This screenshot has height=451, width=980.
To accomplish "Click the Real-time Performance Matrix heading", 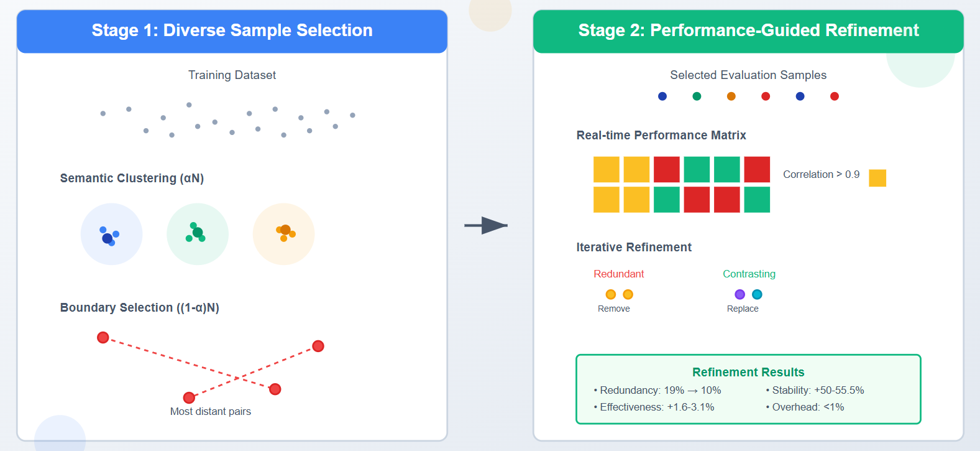I will (661, 135).
